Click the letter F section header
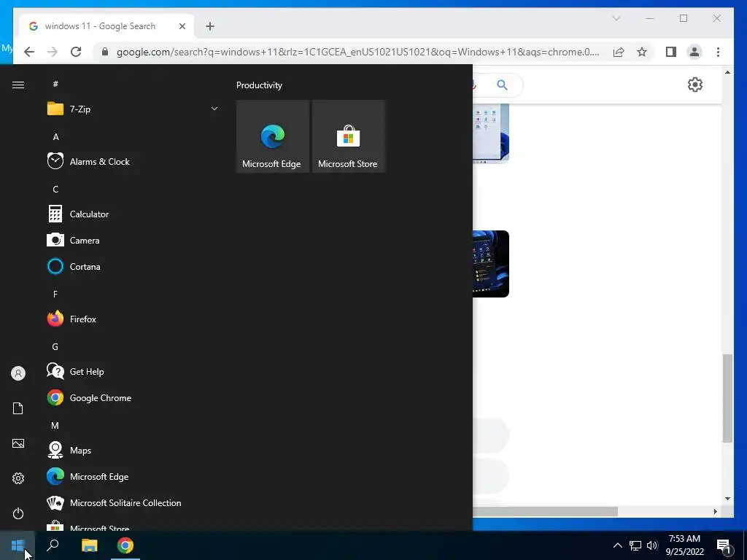This screenshot has height=560, width=747. coord(55,295)
